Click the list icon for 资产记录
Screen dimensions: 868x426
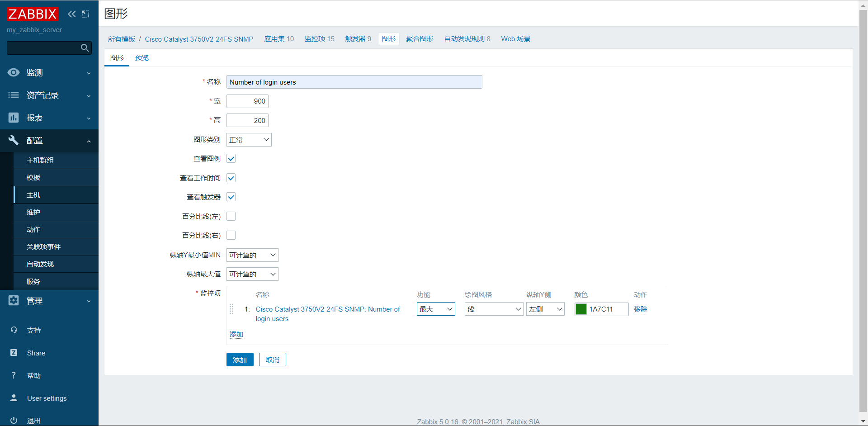pos(14,95)
